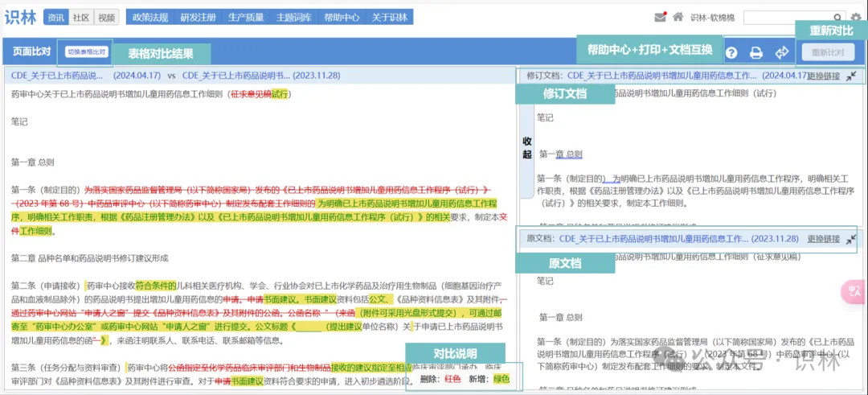This screenshot has width=868, height=395.
Task: Click the 笔记 label in 原文档 pane
Action: click(x=545, y=281)
